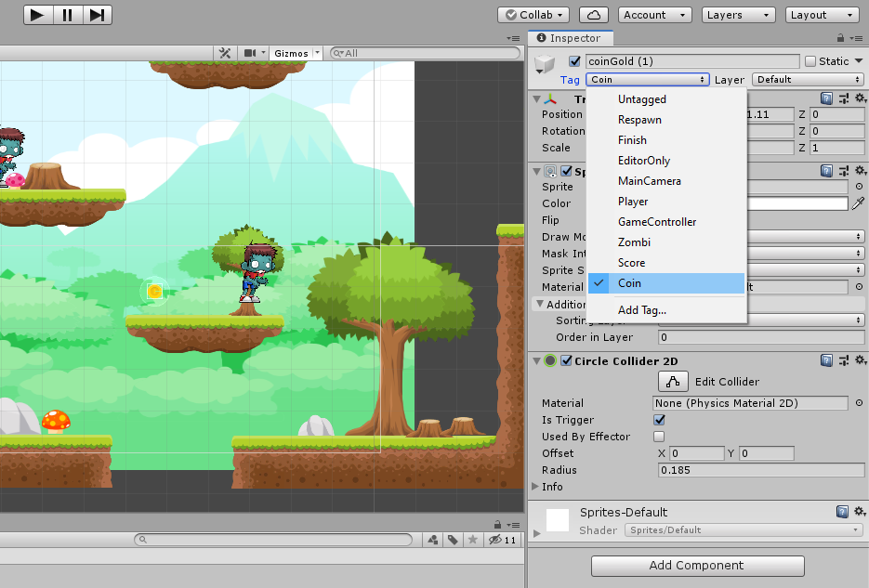Click the Sprites-Default material preview thumbnail
The image size is (869, 588).
[558, 520]
